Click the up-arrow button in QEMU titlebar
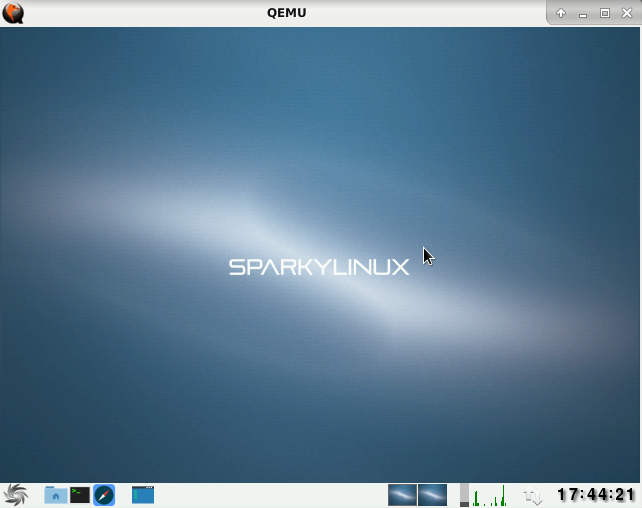The width and height of the screenshot is (642, 508). tap(561, 13)
